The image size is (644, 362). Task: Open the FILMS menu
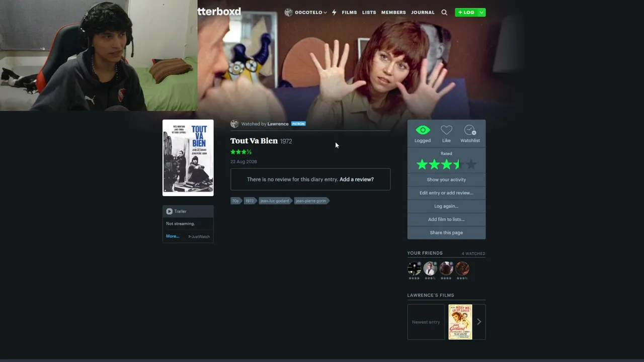[349, 12]
